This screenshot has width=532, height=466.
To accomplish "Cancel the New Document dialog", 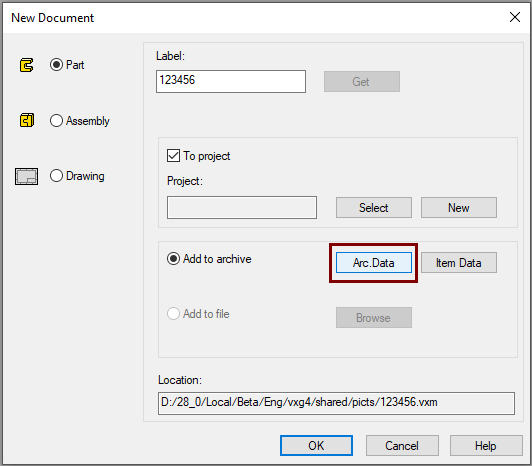I will (402, 445).
